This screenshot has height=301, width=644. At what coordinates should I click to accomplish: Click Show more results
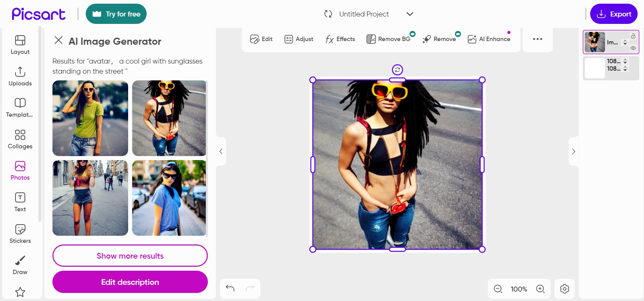[130, 256]
